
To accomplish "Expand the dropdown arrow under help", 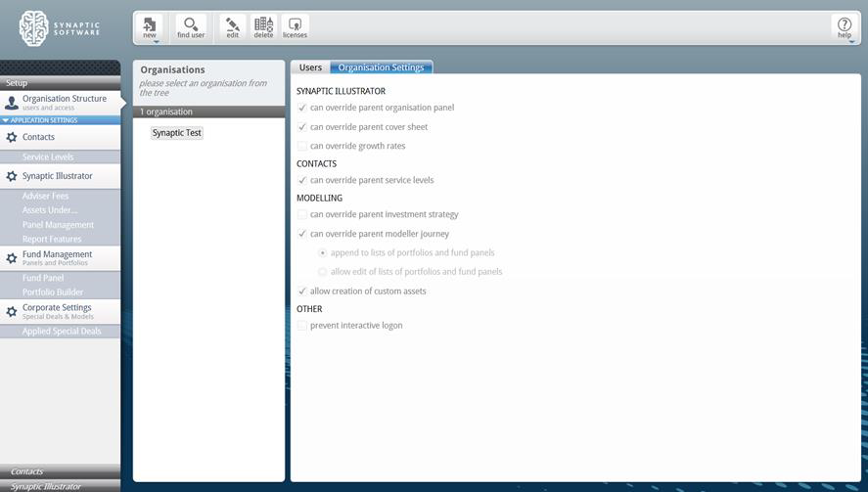I will click(x=851, y=41).
